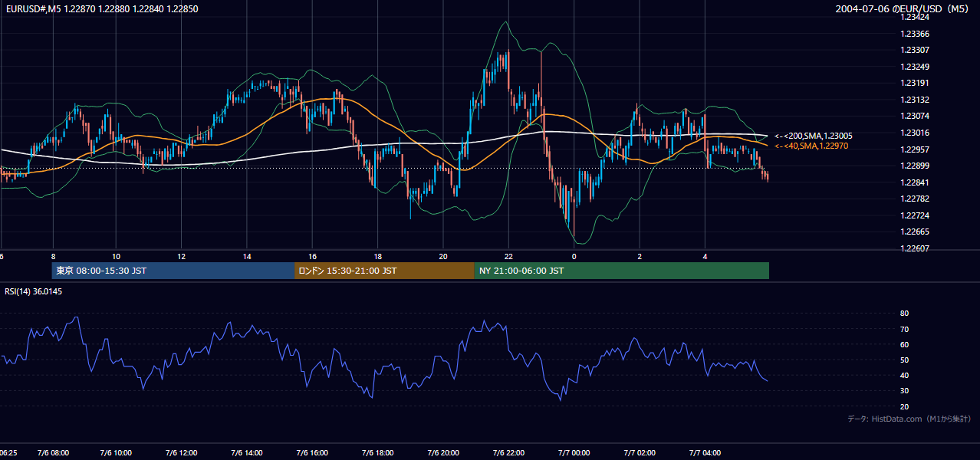Select the NY 21:00-06:00 JST session bar
This screenshot has width=980, height=460.
point(621,271)
